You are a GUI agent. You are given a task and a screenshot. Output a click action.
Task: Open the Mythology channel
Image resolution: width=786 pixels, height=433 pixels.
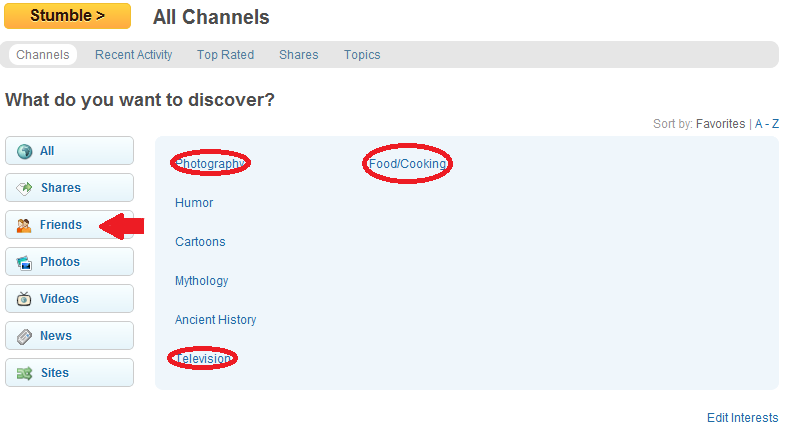coord(202,281)
